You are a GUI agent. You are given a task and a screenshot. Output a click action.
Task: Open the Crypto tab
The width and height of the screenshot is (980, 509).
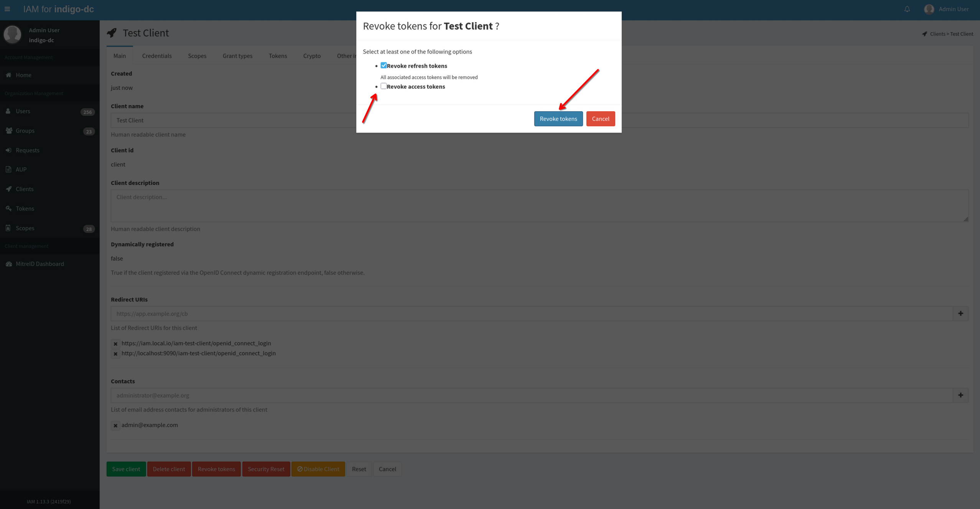[x=311, y=56]
